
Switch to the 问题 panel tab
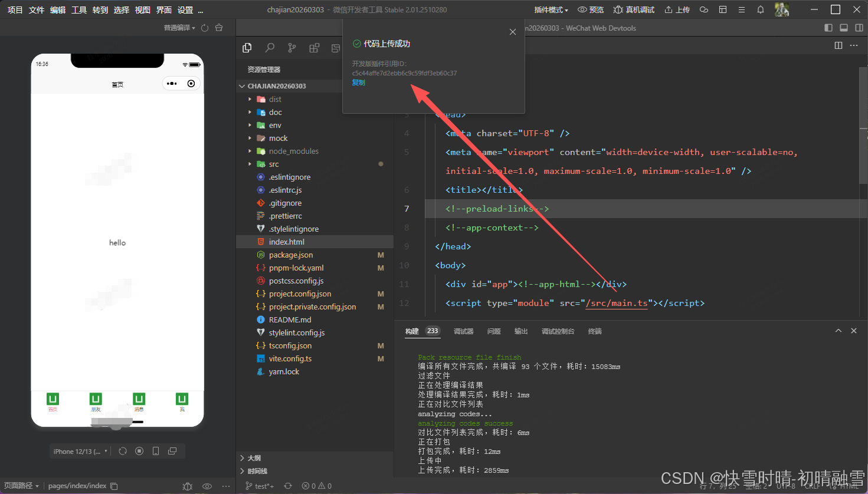(x=494, y=331)
